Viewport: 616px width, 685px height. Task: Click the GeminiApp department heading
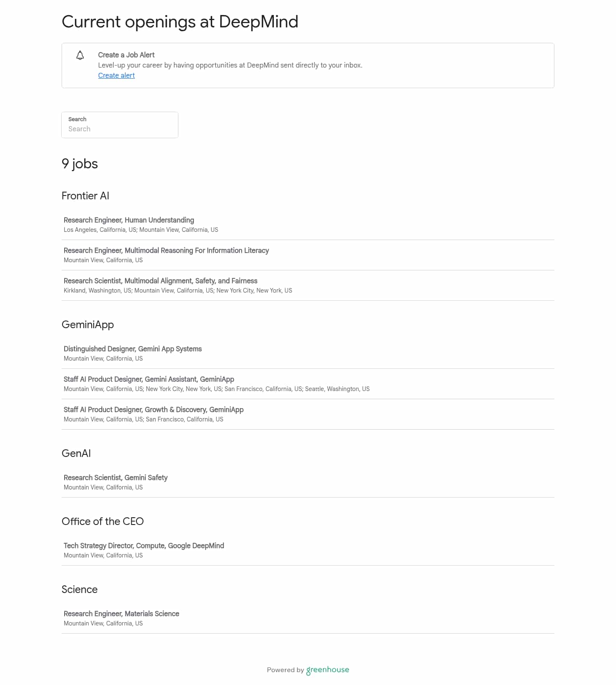point(88,325)
